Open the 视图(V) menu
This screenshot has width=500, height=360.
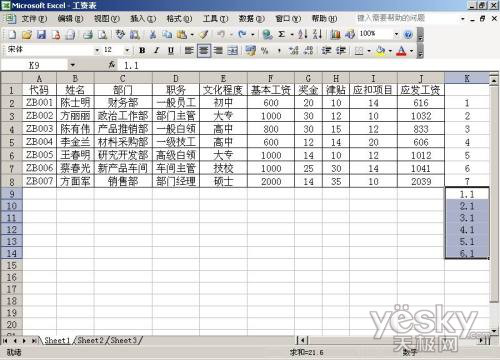[107, 19]
